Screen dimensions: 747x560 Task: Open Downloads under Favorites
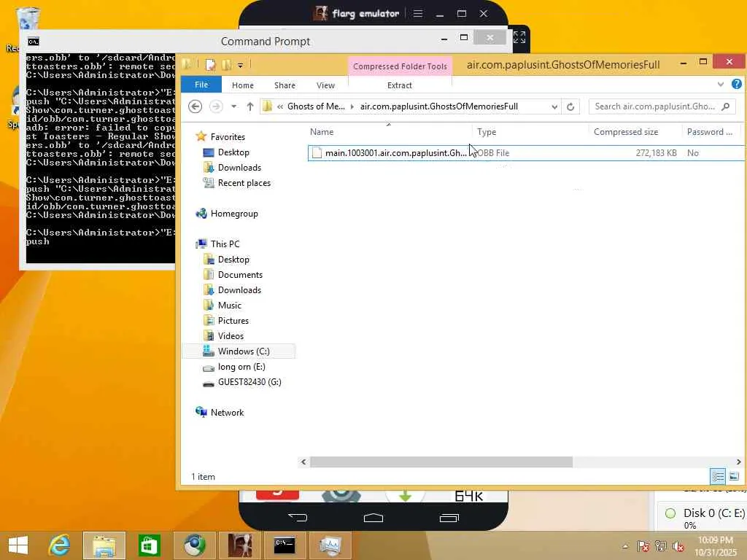click(239, 168)
